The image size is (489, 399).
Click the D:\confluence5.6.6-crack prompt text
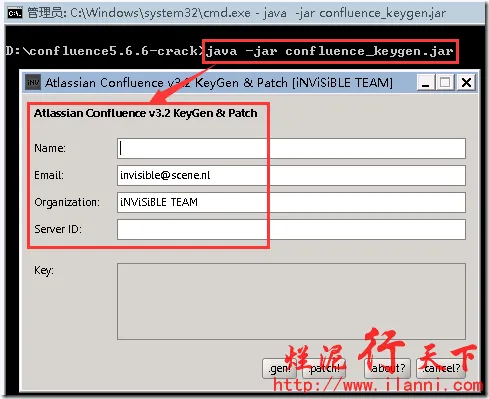pyautogui.click(x=103, y=51)
